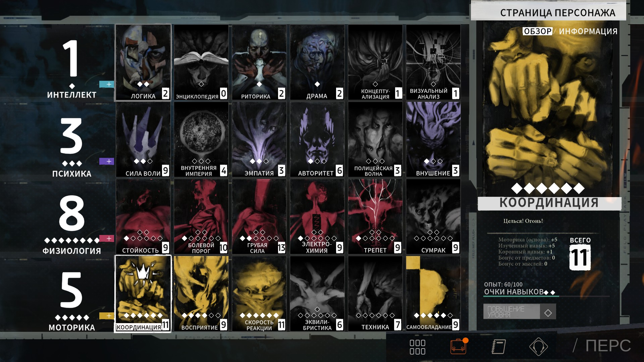Click the Бонус от предметов: 0 line
Viewport: 644px width, 362px height.
(x=527, y=258)
